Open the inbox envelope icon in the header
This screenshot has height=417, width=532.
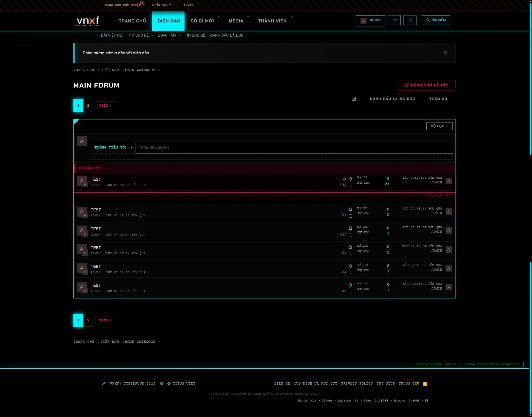(x=394, y=20)
